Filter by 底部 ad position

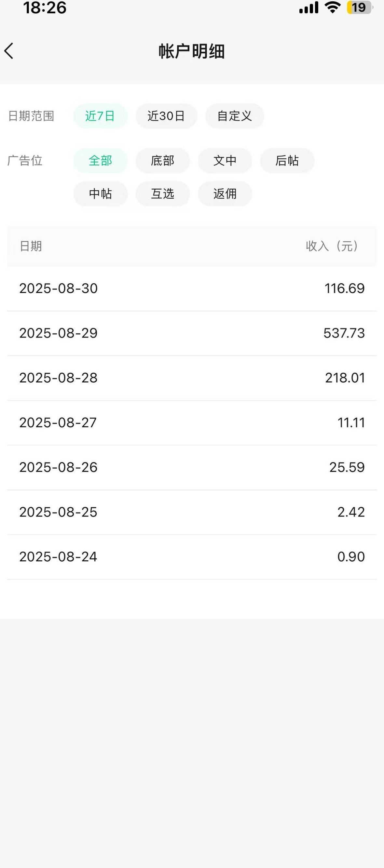click(x=162, y=160)
